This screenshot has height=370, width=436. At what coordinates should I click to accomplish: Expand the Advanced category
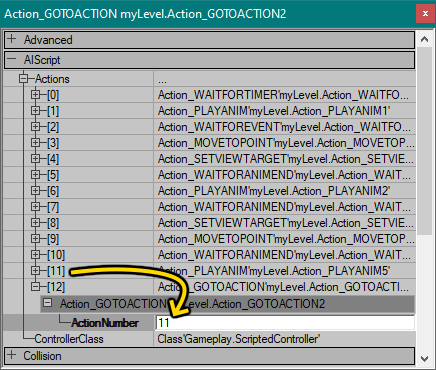click(x=12, y=39)
